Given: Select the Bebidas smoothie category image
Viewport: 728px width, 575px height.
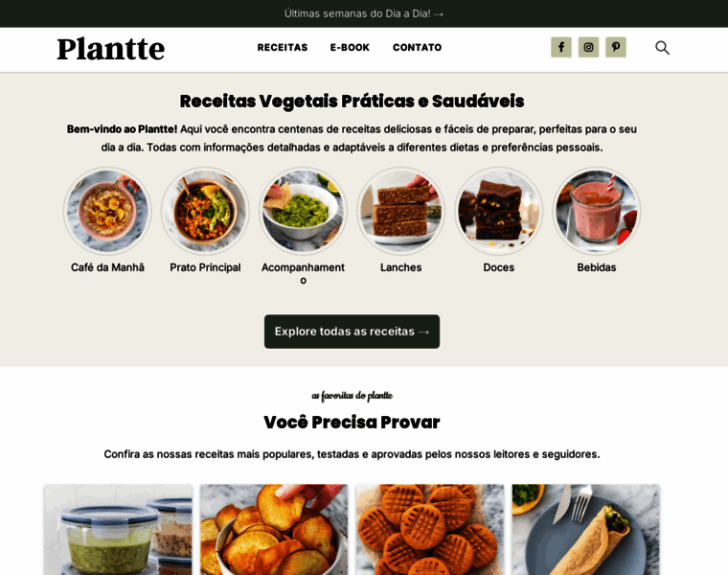Looking at the screenshot, I should click(x=597, y=211).
